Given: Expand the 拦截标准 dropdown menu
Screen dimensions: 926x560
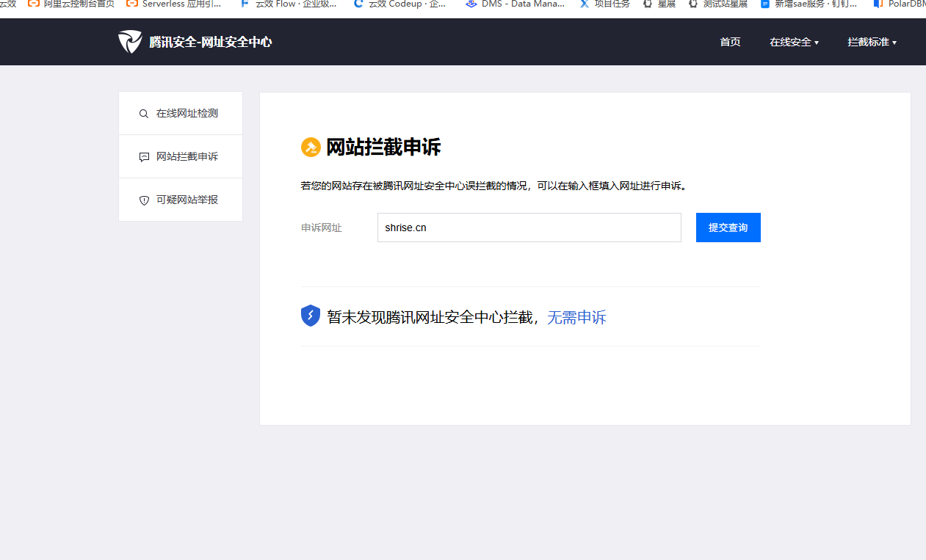Looking at the screenshot, I should (x=872, y=42).
